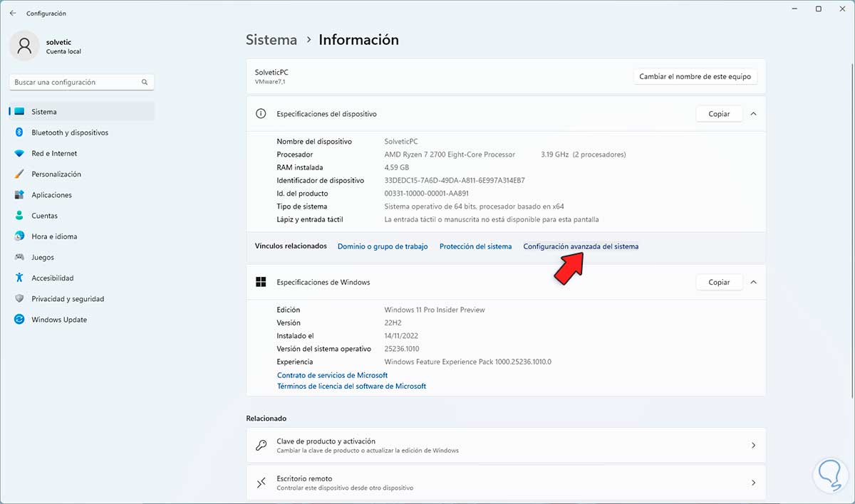855x504 pixels.
Task: Open Términos de licencia del software de Microsoft
Action: coord(351,387)
